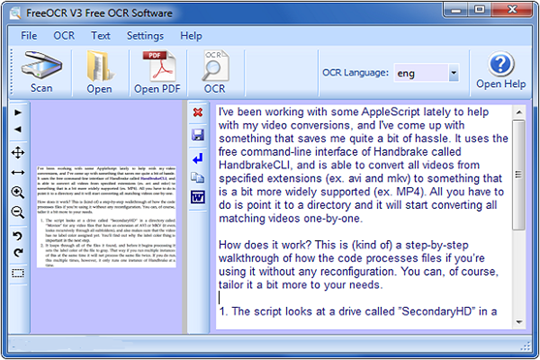
Task: Export text to Word icon
Action: 198,197
